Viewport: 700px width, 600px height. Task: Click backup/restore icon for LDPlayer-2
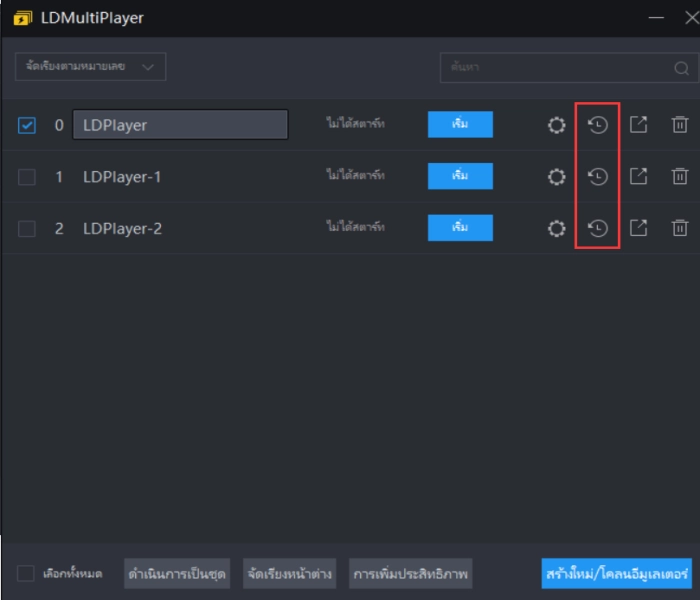point(597,229)
